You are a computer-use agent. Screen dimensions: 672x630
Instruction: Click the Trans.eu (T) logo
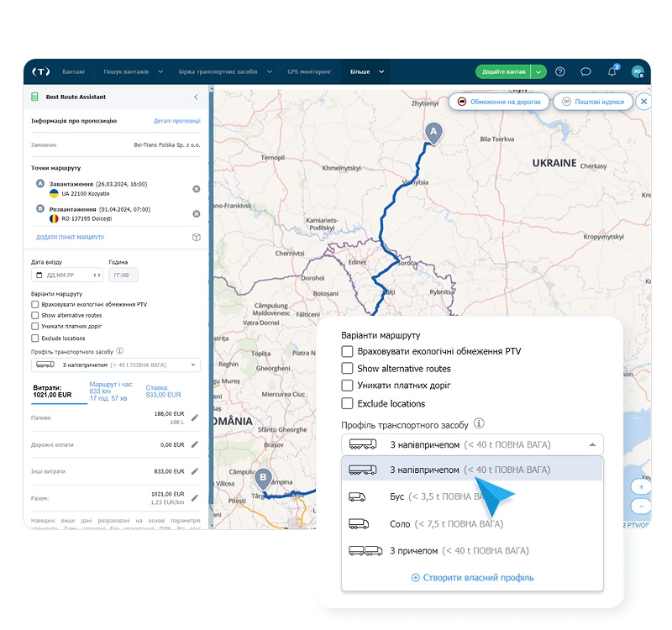(x=41, y=71)
